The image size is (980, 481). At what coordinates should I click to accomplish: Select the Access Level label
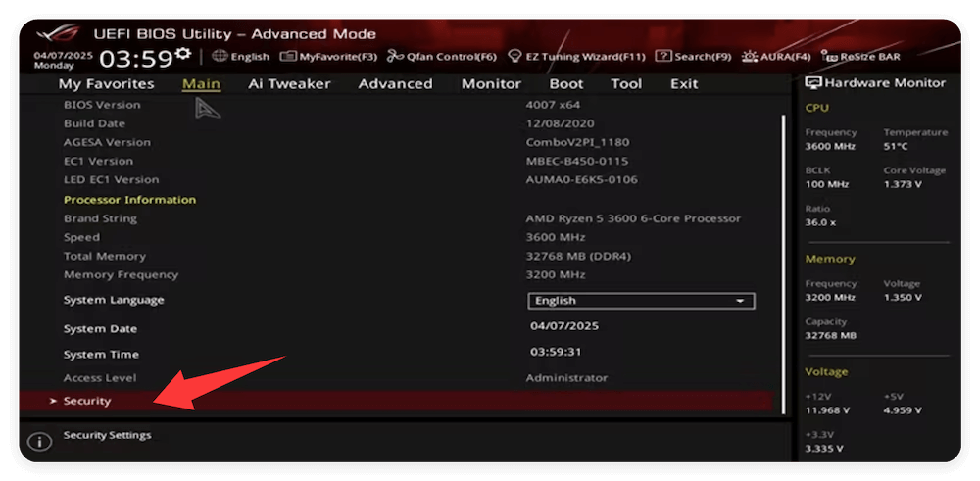click(100, 378)
